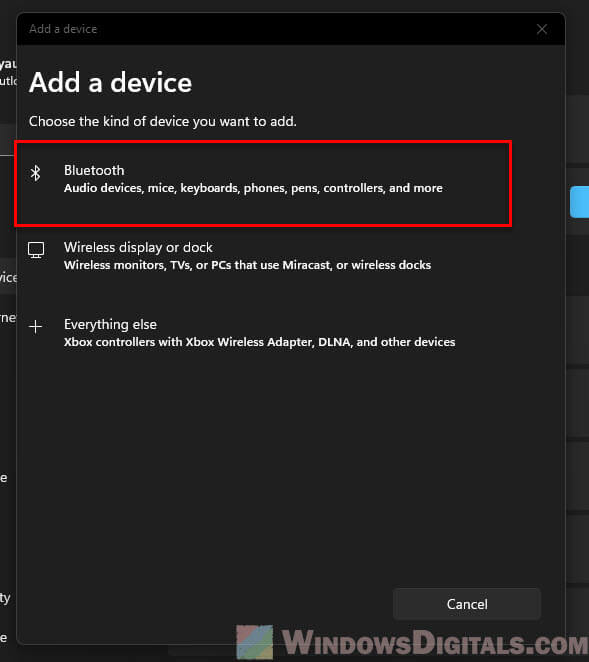589x662 pixels.
Task: Click 'Xbox controllers with Xbox Wireless Adapter' description
Action: (259, 342)
